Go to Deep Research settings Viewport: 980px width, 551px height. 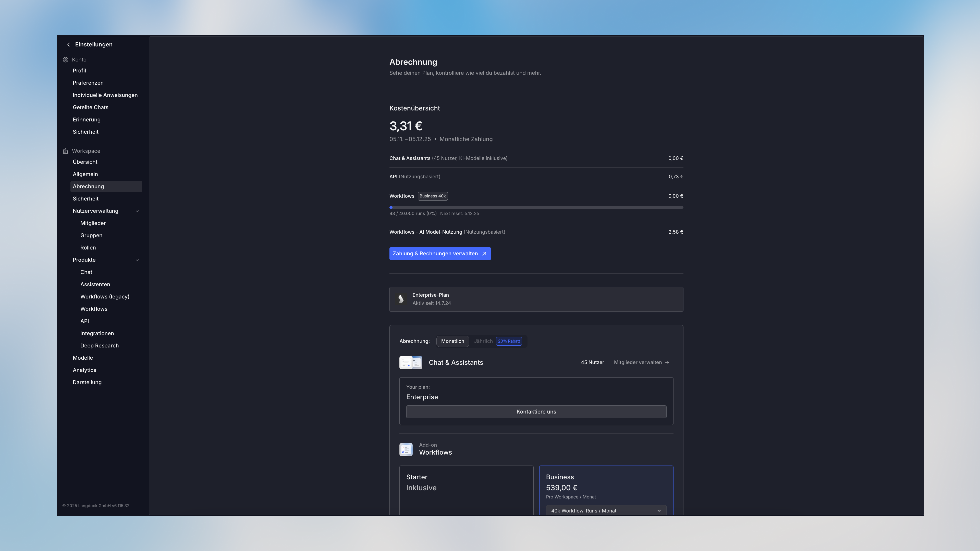pyautogui.click(x=99, y=346)
